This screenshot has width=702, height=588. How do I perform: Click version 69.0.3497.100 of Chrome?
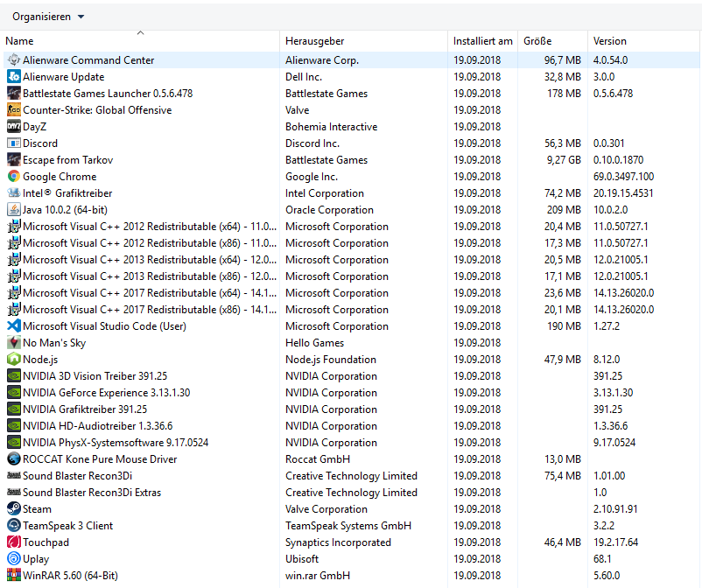click(x=623, y=177)
